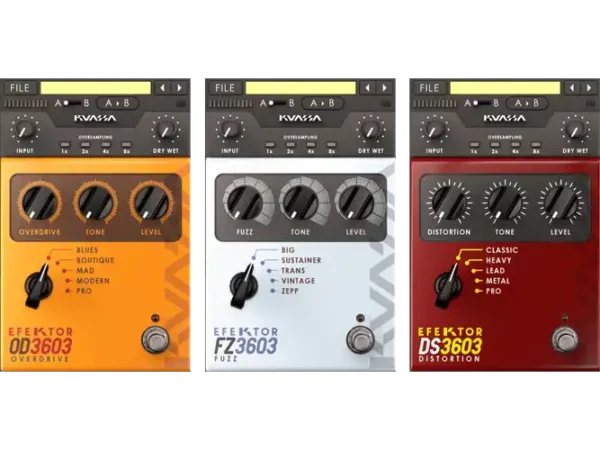Go to previous preset on FZ3603 pedal
Screen dimensions: 600x450
(x=368, y=88)
